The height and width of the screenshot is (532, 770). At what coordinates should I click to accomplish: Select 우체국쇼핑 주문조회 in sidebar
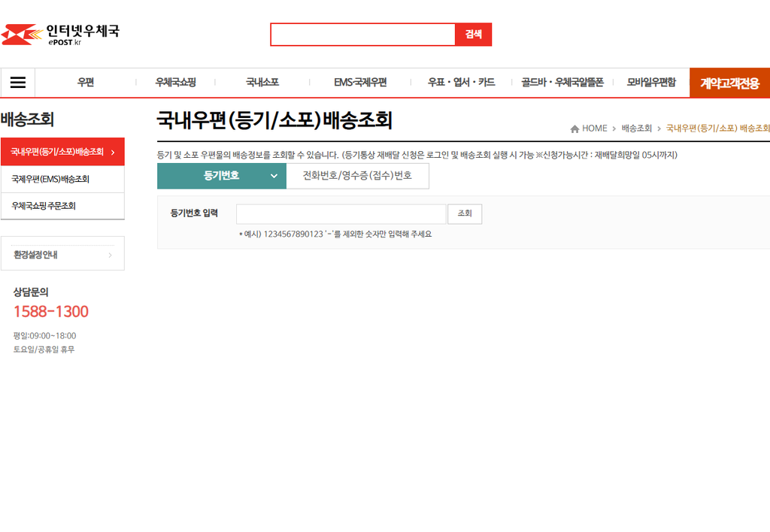(63, 206)
